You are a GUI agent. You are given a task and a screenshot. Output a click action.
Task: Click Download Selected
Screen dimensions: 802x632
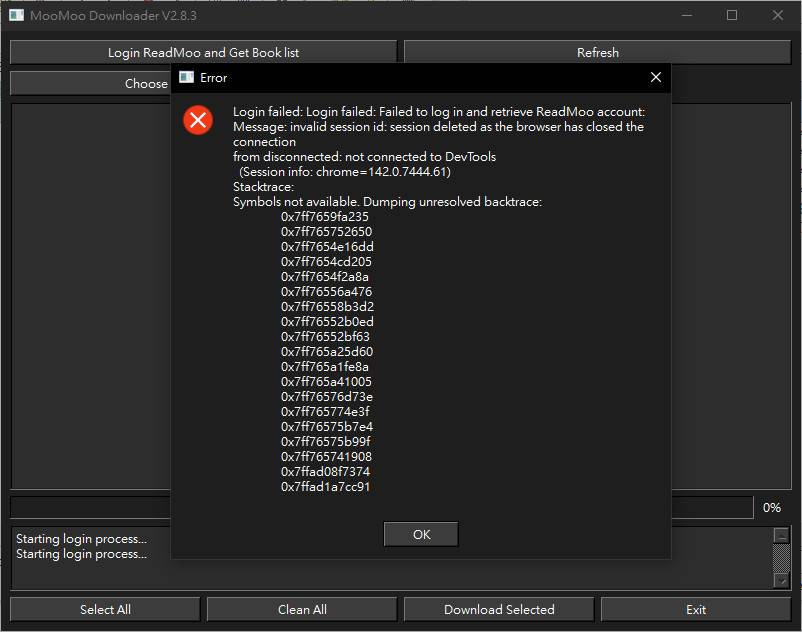[499, 609]
